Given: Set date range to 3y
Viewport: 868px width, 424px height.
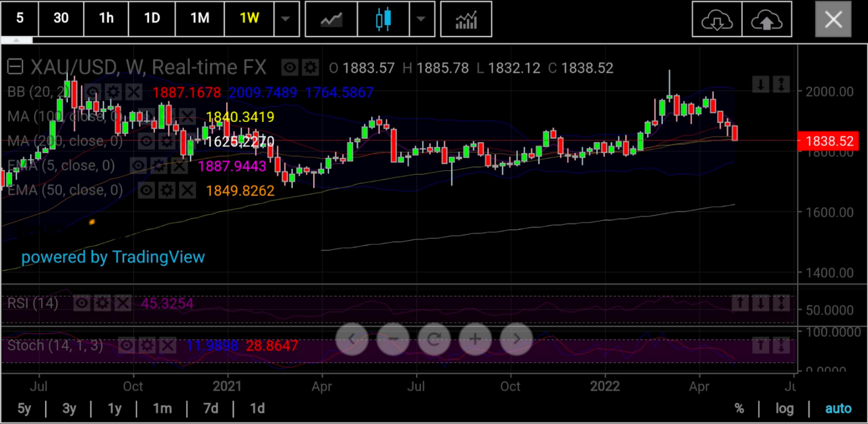Looking at the screenshot, I should [69, 408].
